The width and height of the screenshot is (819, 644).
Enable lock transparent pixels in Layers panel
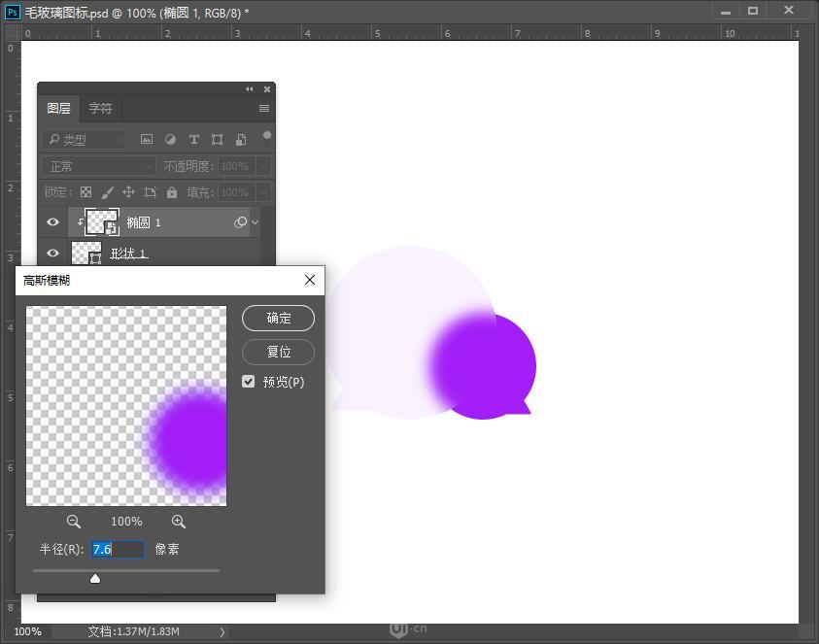coord(85,192)
